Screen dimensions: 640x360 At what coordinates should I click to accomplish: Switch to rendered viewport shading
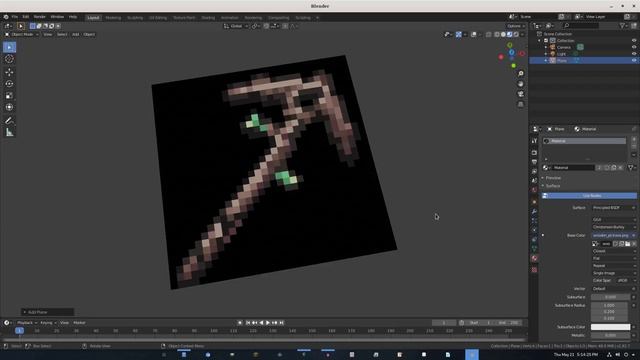pyautogui.click(x=516, y=35)
